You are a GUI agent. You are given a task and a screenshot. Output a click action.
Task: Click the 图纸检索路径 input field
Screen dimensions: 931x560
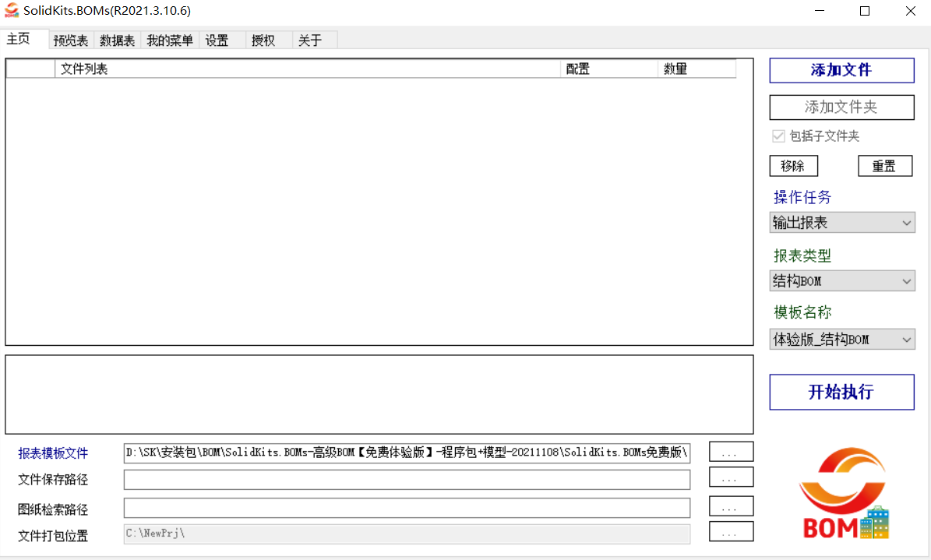pos(407,508)
